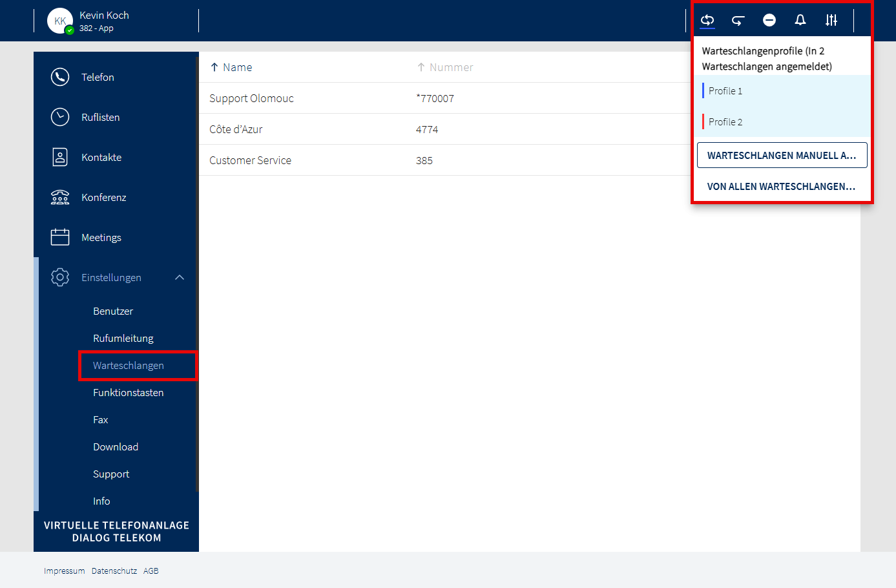Click Von allen Warteschlangen button
The height and width of the screenshot is (588, 896).
point(782,187)
